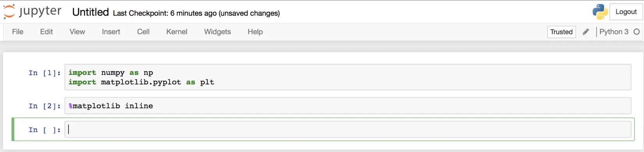Expand the Kernel menu
The image size is (644, 152).
177,32
